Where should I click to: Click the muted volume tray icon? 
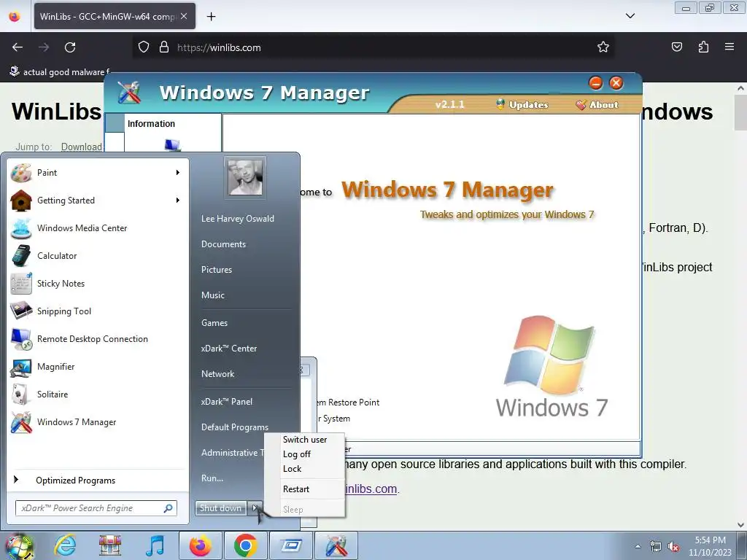pos(673,546)
